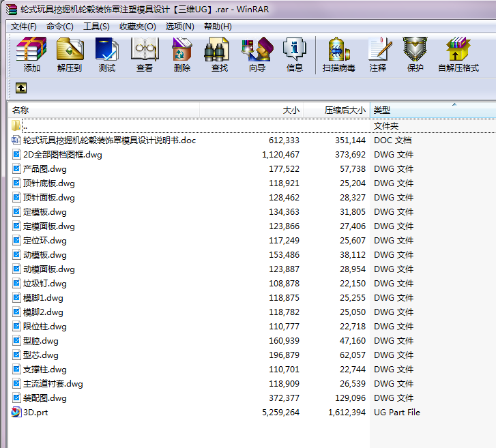Click the packed size 351,144
The width and height of the screenshot is (496, 448).
point(350,140)
